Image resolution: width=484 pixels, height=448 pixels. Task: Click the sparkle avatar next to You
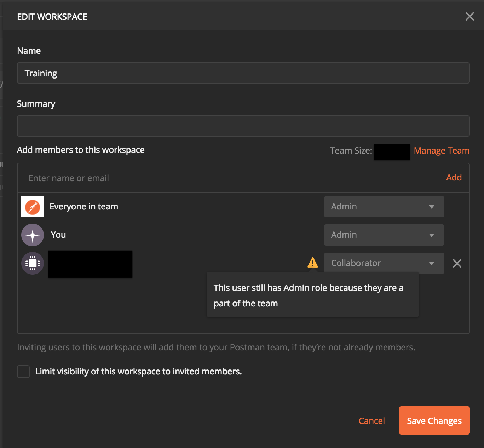click(32, 235)
